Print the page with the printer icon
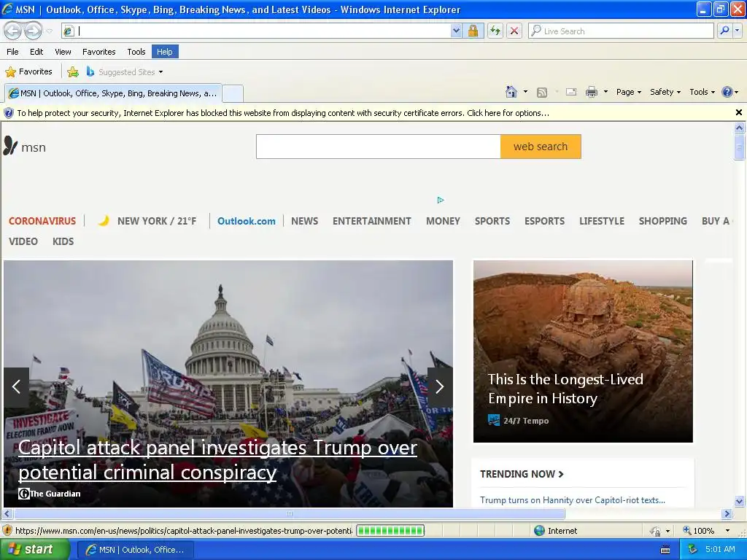747x560 pixels. 591,92
